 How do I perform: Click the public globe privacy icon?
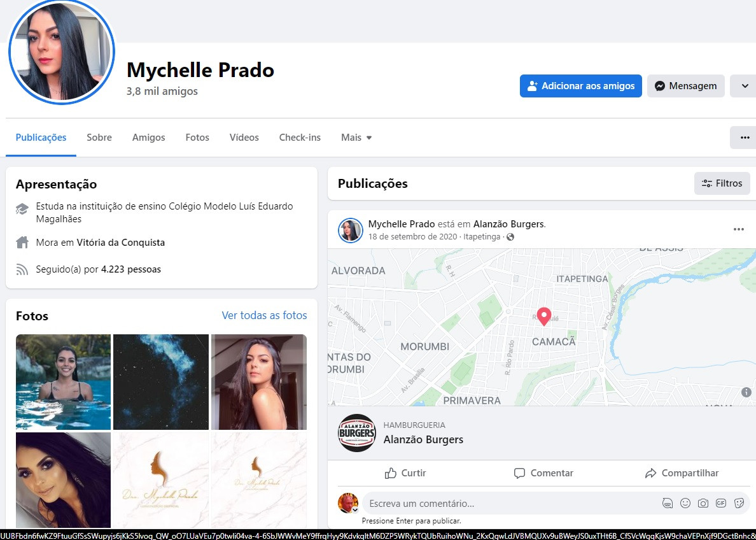510,236
